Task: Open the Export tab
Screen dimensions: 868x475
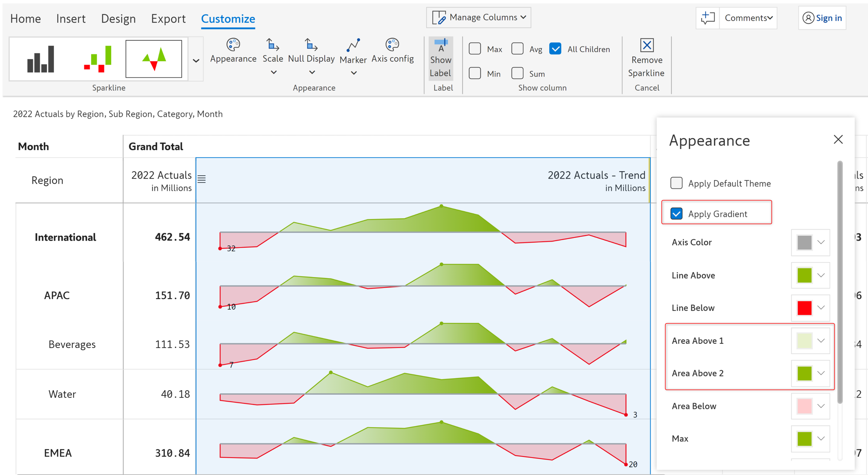Action: [x=168, y=18]
